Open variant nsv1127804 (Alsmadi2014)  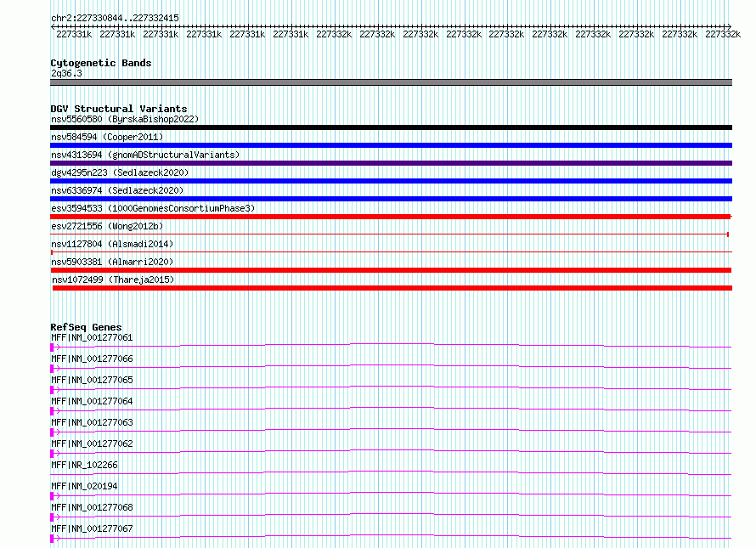click(x=112, y=244)
